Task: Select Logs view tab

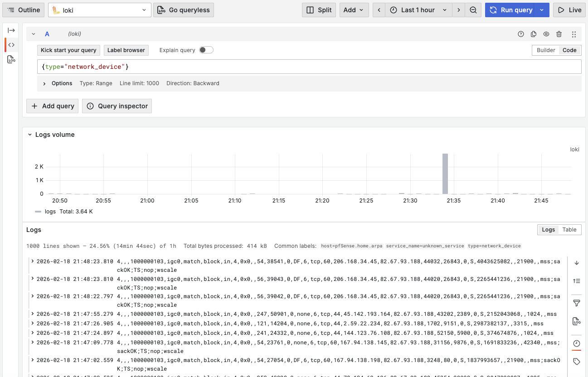Action: (548, 230)
